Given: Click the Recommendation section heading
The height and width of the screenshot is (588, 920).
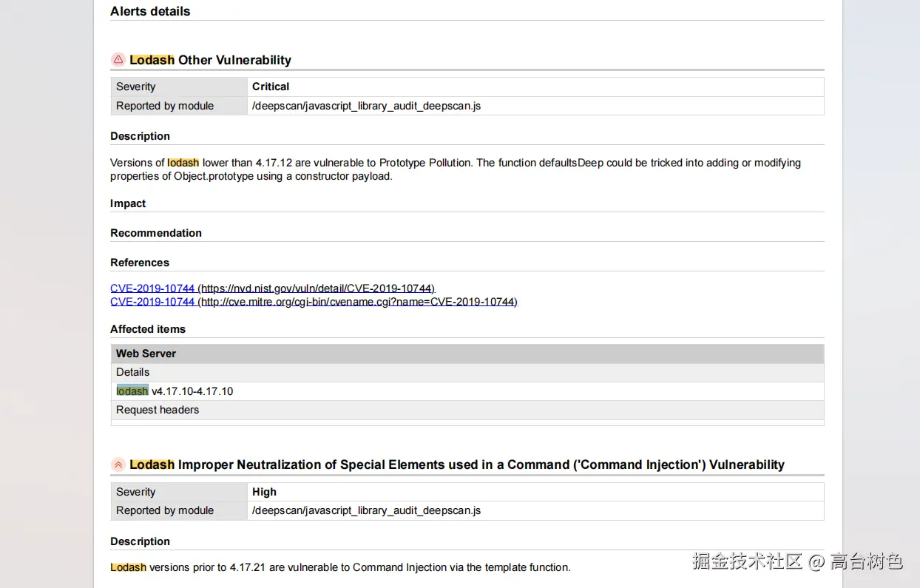Looking at the screenshot, I should 156,233.
